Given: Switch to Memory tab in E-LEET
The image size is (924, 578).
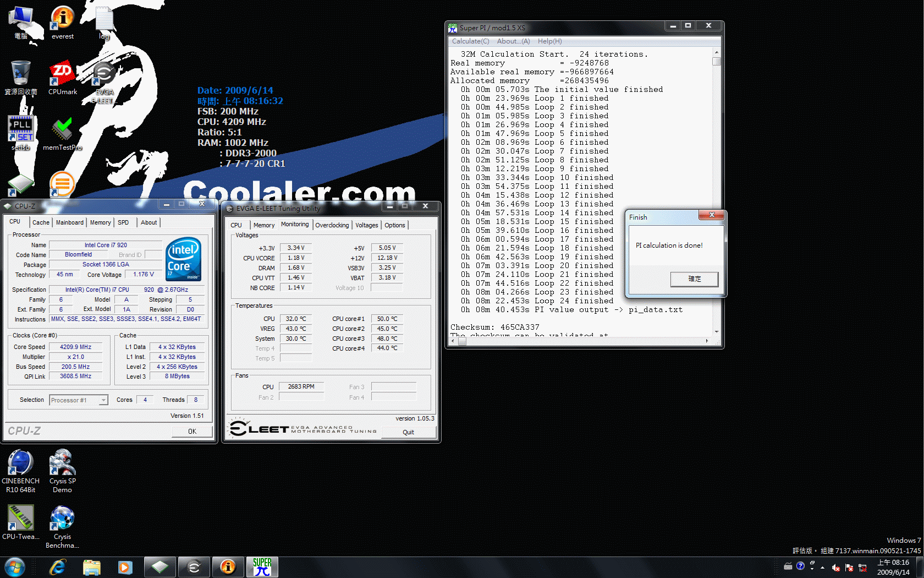Looking at the screenshot, I should coord(264,225).
